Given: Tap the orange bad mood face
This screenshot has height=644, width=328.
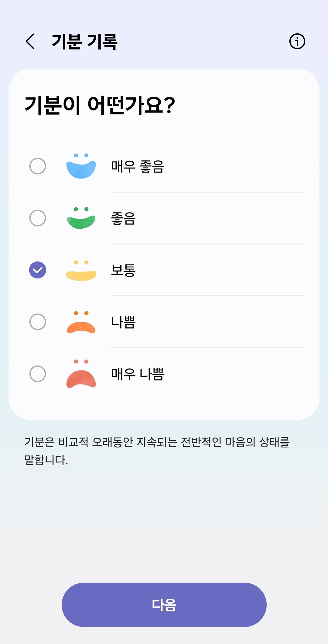Looking at the screenshot, I should point(81,322).
